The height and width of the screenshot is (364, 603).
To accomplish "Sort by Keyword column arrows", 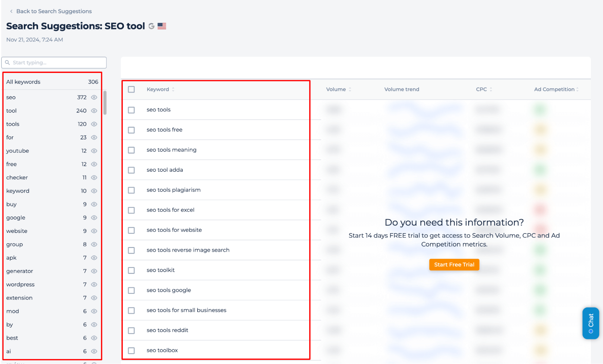I will click(x=173, y=89).
